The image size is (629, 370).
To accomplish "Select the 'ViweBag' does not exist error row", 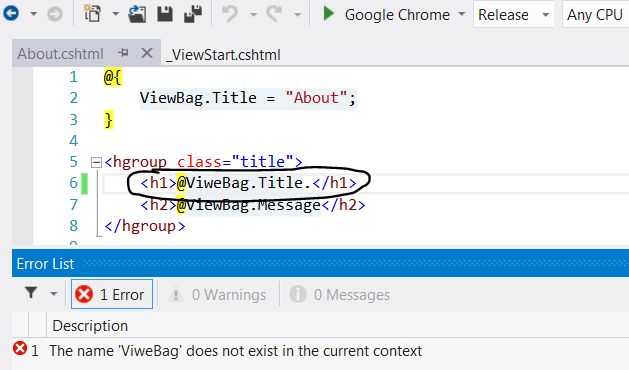I will pyautogui.click(x=235, y=351).
